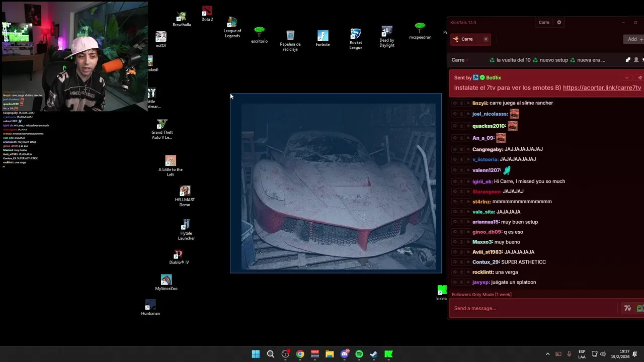Select Papelera de reciclaje icon
Viewport: 644px width, 362px height.
[x=290, y=41]
